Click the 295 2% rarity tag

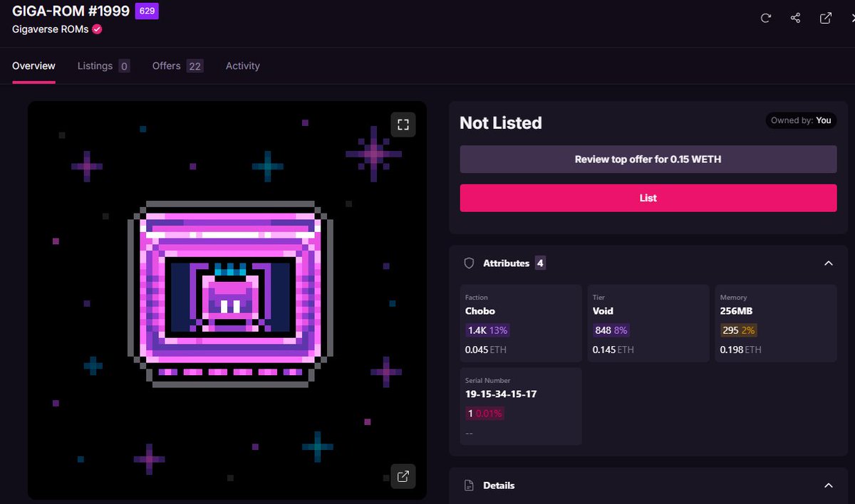tap(739, 330)
